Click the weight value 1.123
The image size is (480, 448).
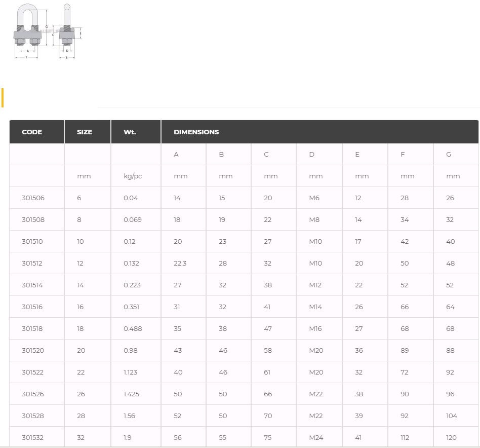[x=131, y=372]
